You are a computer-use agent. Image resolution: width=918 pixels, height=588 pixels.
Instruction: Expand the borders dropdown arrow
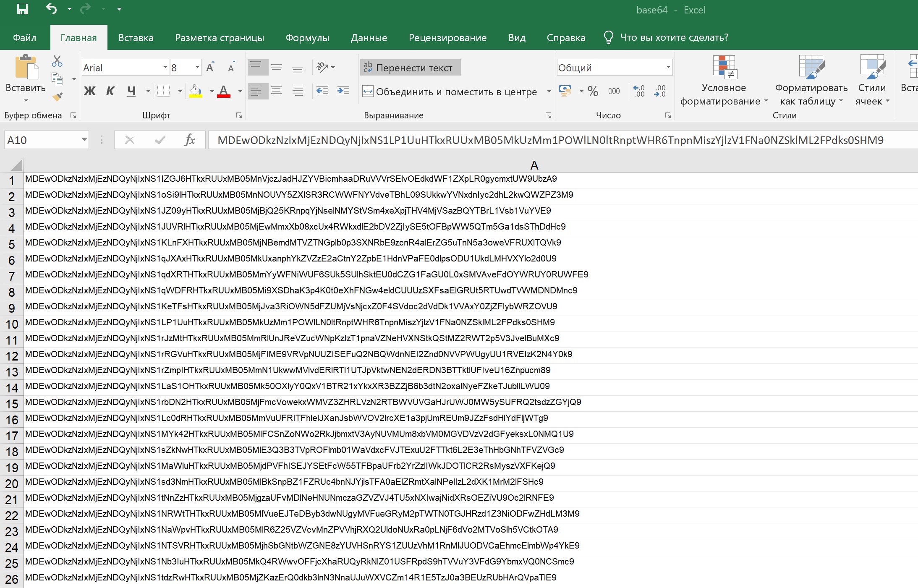(x=180, y=91)
